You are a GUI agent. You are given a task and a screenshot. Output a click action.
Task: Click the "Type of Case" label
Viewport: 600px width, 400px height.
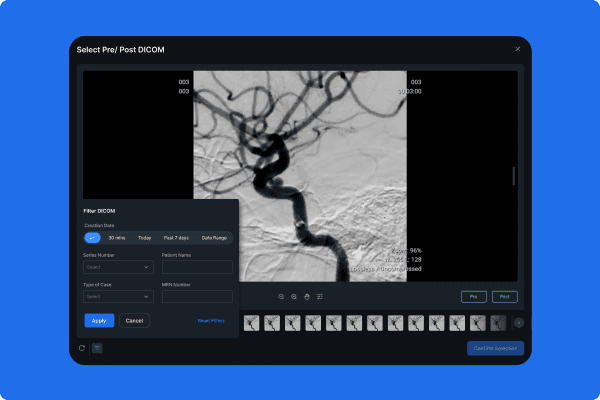pyautogui.click(x=97, y=285)
